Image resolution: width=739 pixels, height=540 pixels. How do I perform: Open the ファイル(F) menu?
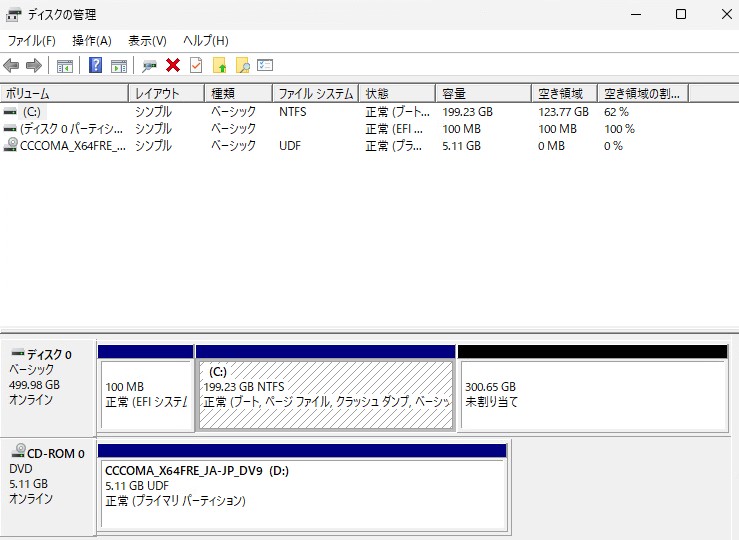click(32, 41)
